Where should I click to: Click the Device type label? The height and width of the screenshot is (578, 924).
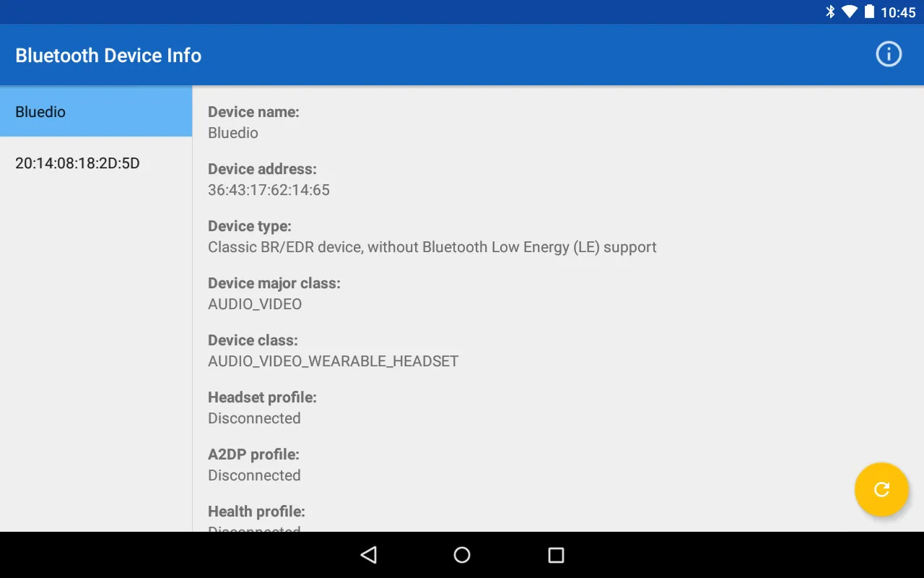[250, 226]
